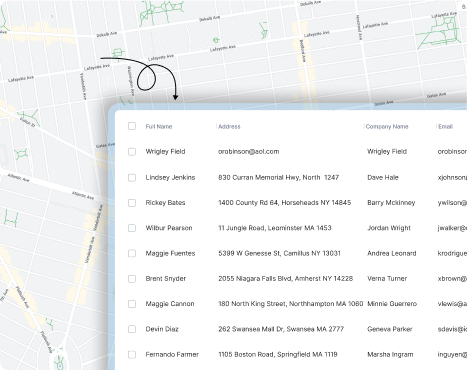
Task: Click the xbrown email cell
Action: (452, 279)
